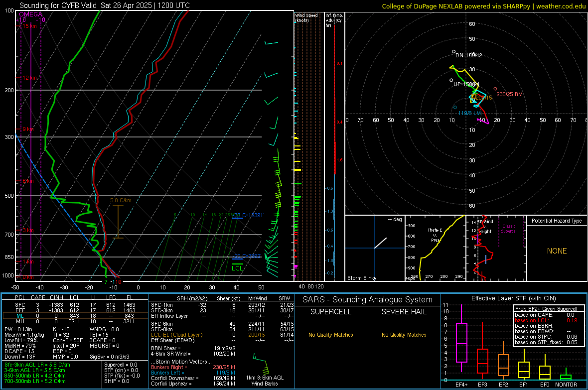Click the Potential Hazard Type heading

[557, 221]
